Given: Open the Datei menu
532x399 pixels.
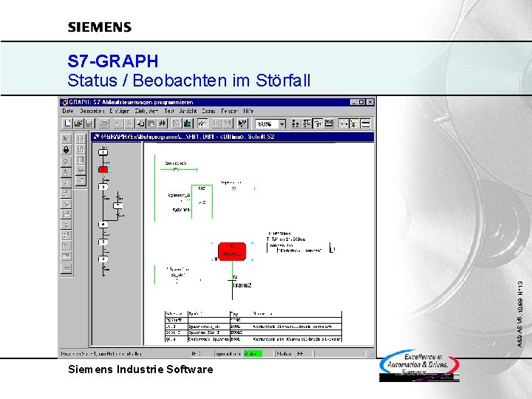Looking at the screenshot, I should [68, 111].
